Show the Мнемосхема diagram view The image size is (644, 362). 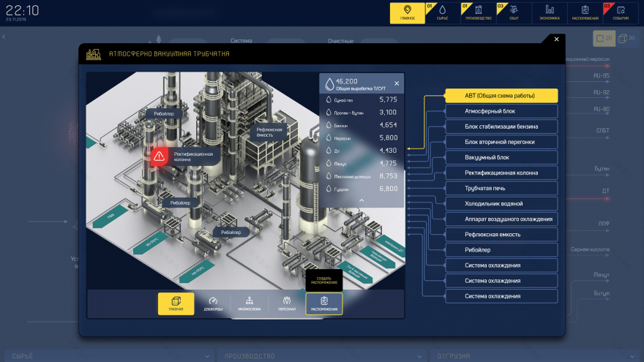click(250, 303)
